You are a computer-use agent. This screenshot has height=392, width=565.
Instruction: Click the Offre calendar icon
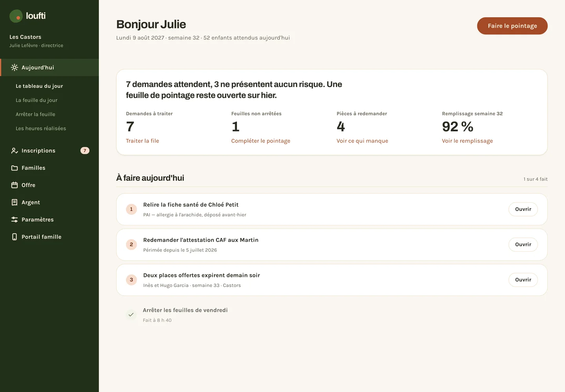click(x=15, y=185)
